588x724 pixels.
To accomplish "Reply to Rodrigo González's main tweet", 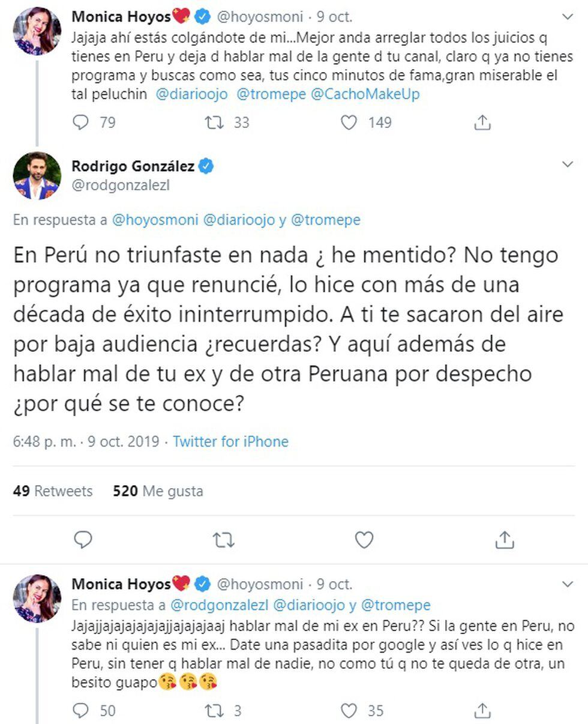I will (83, 540).
